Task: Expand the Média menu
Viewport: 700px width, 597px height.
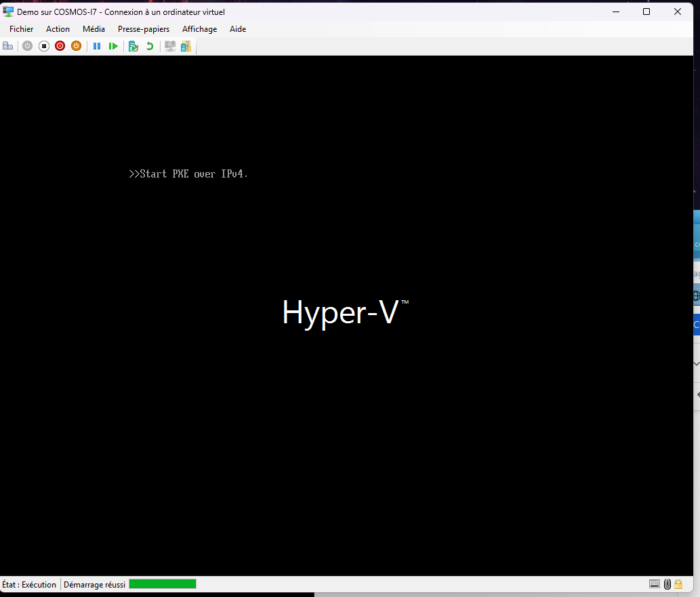Action: pos(94,29)
